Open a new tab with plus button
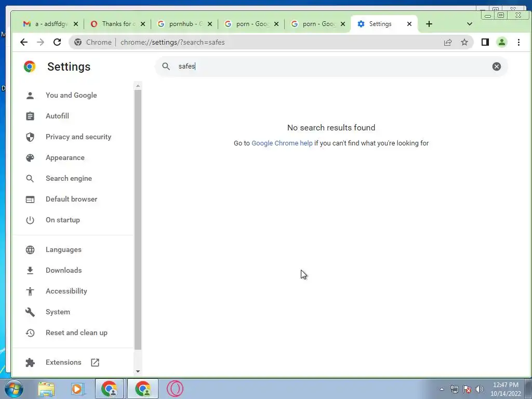 (x=429, y=24)
